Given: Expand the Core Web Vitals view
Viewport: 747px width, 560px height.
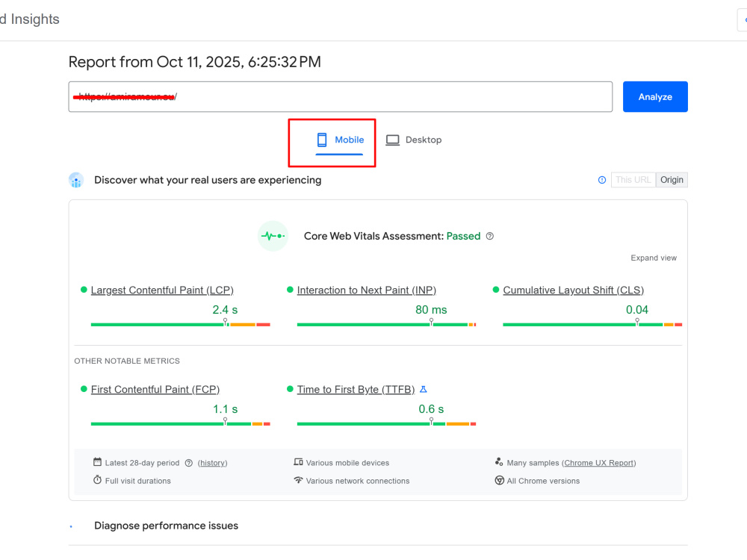Looking at the screenshot, I should click(654, 258).
